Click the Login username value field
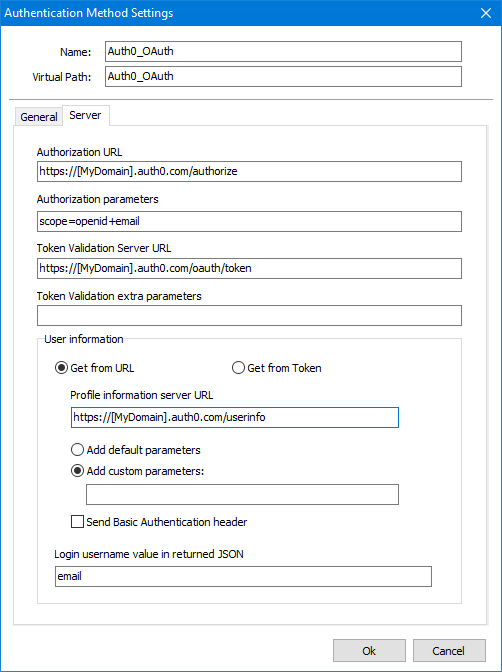The image size is (502, 672). coord(243,576)
